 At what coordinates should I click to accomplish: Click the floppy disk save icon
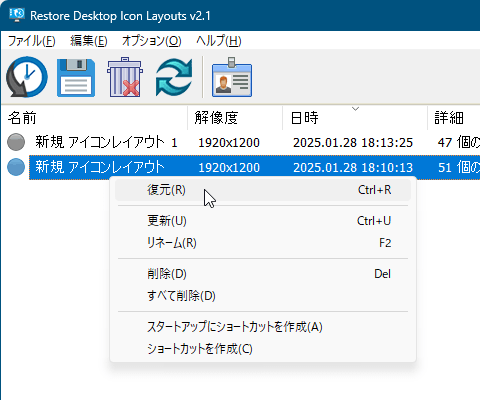click(x=76, y=78)
